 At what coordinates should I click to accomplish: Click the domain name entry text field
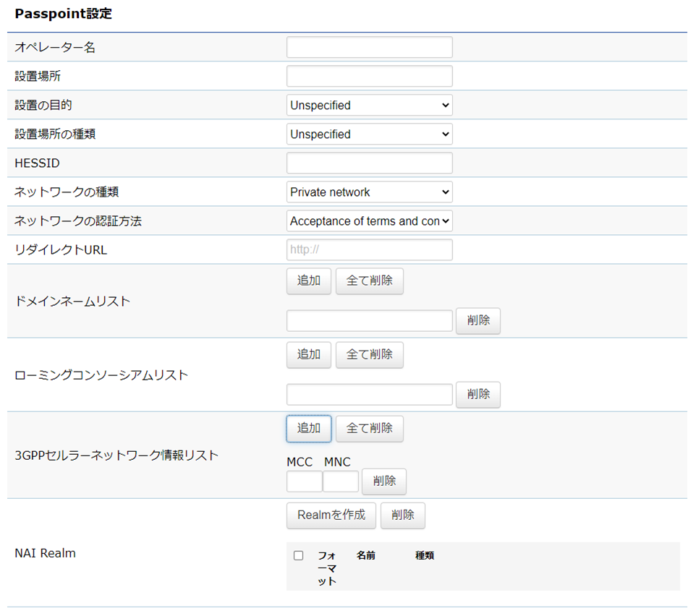pos(369,321)
